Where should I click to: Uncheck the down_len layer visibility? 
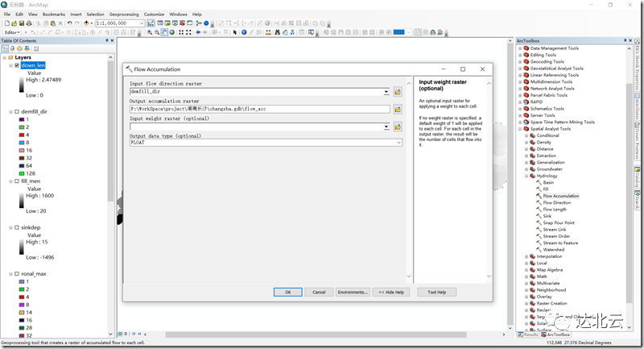17,65
